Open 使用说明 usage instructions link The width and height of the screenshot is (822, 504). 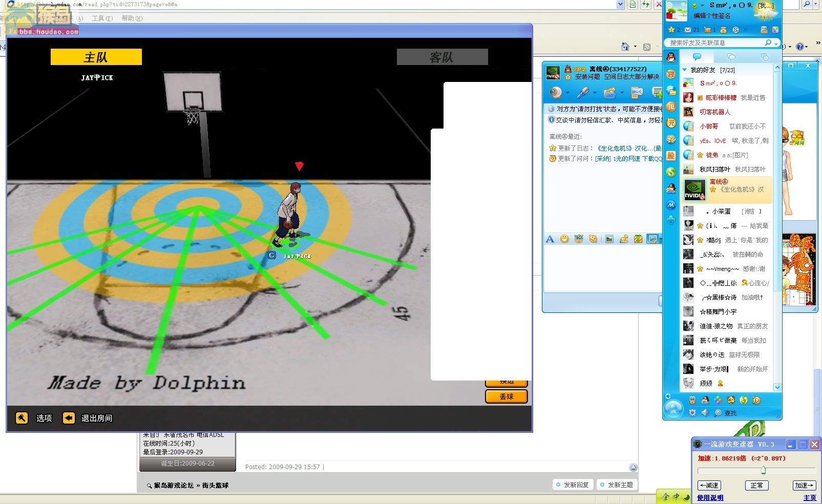[x=710, y=498]
